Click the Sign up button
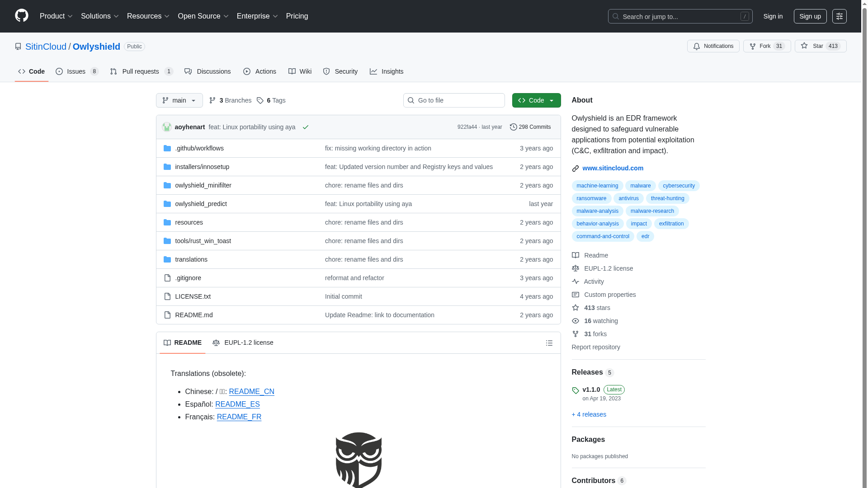Image resolution: width=868 pixels, height=488 pixels. click(x=810, y=16)
